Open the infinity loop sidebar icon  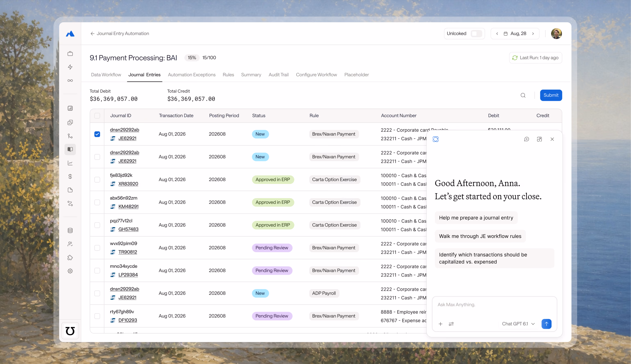(x=70, y=80)
